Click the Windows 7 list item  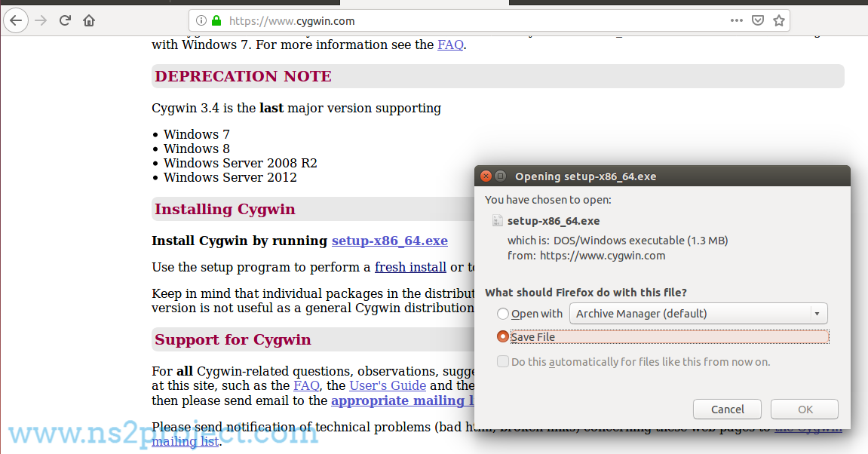click(x=197, y=134)
